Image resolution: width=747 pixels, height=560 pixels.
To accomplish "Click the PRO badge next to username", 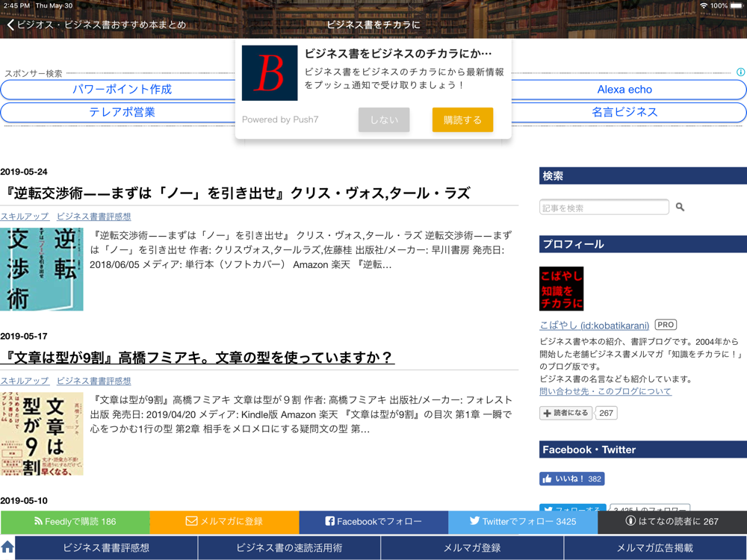I will pyautogui.click(x=666, y=325).
